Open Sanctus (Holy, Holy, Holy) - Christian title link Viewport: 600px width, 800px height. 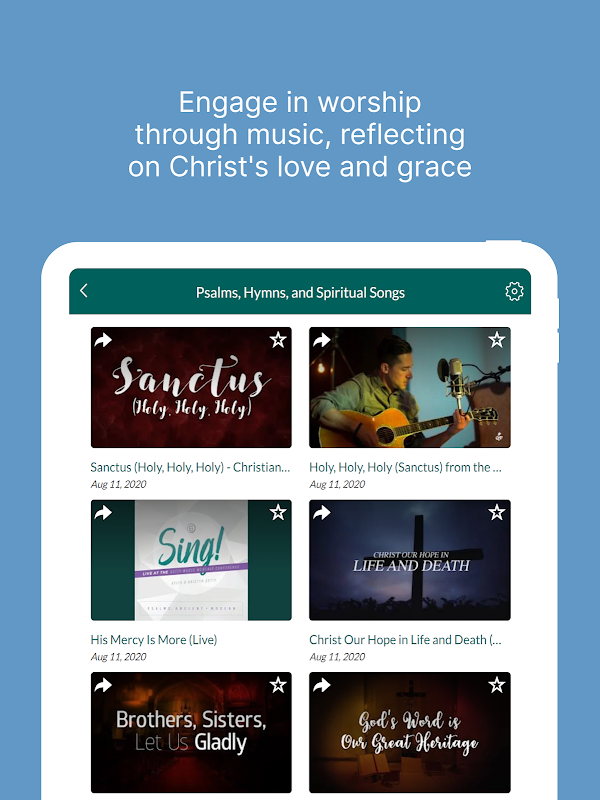click(190, 467)
